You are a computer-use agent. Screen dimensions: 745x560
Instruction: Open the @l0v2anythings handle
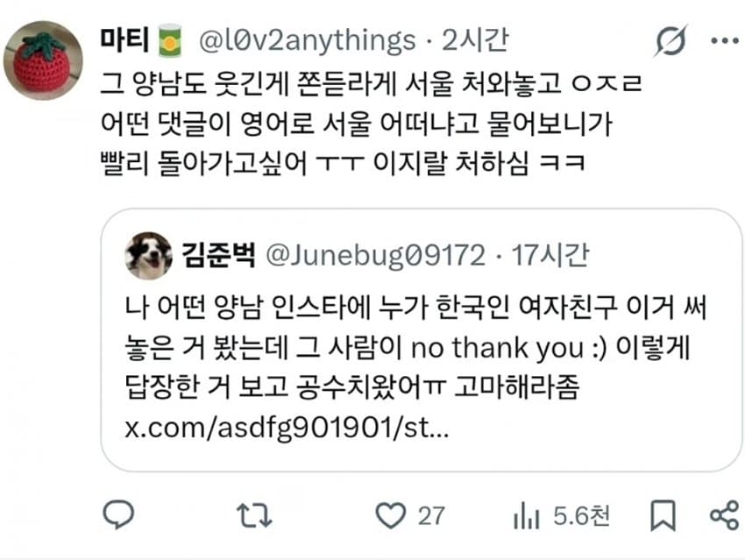point(307,41)
